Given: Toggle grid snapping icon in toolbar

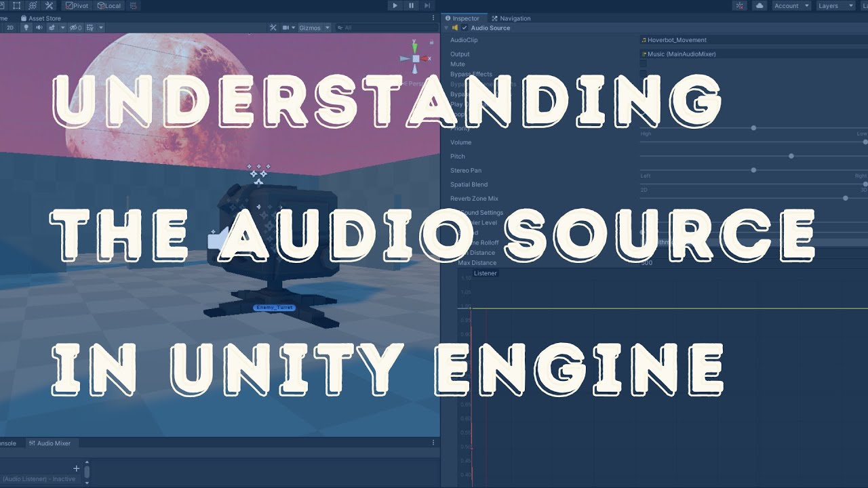Looking at the screenshot, I should (x=134, y=5).
